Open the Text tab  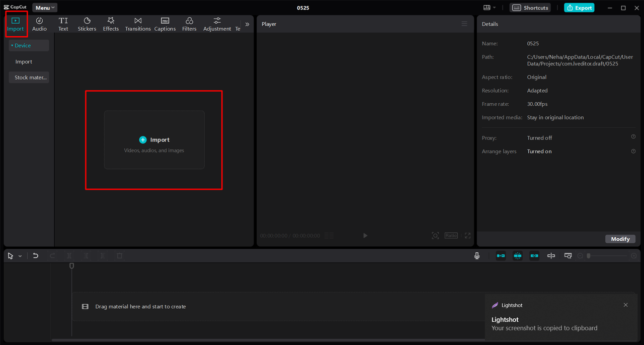[x=63, y=24]
